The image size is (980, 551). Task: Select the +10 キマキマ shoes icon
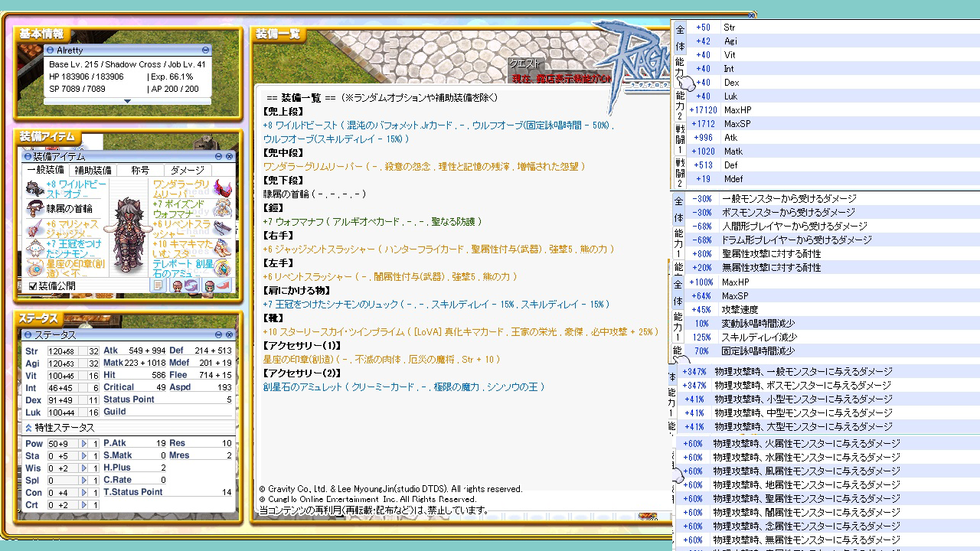[222, 249]
